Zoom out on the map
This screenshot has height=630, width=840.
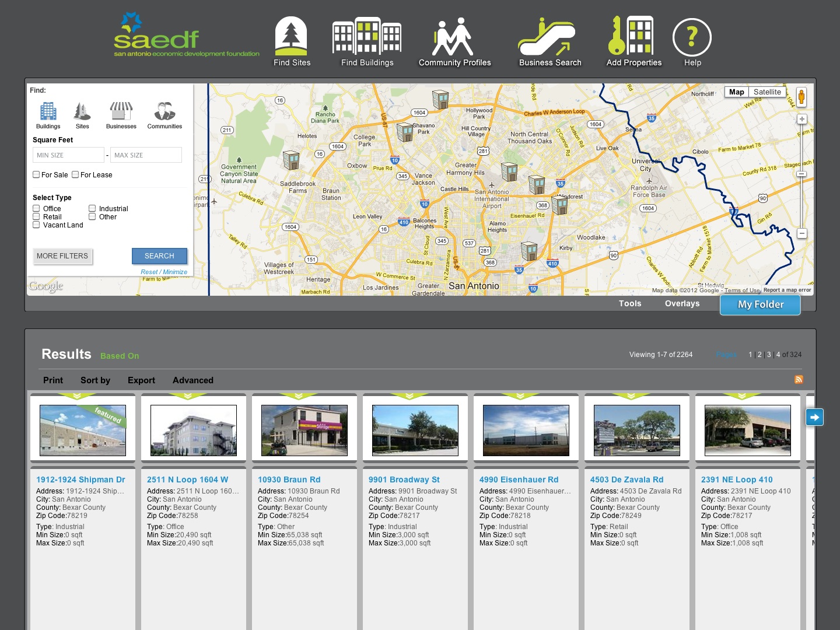(802, 233)
